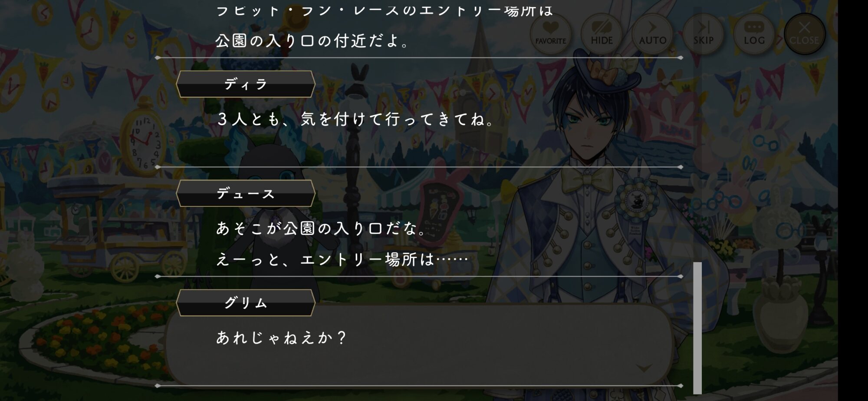Tap the line えーっと、エントリー場所は……

click(342, 259)
